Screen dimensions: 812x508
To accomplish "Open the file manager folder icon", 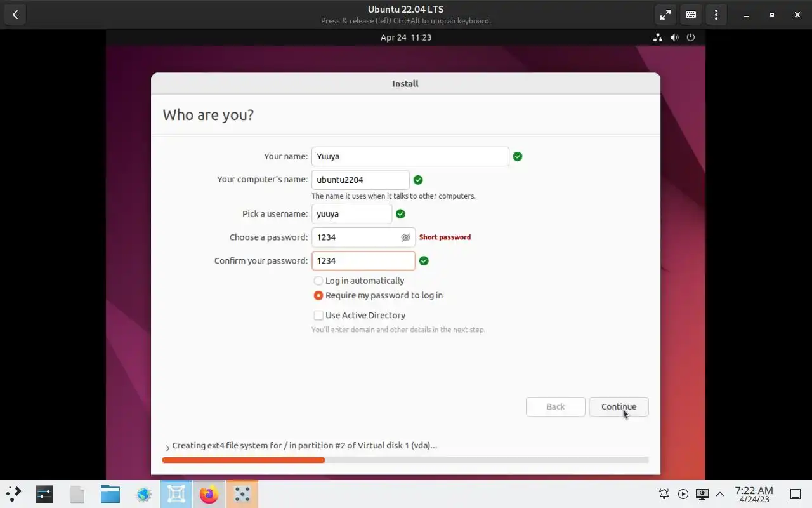I will 110,494.
